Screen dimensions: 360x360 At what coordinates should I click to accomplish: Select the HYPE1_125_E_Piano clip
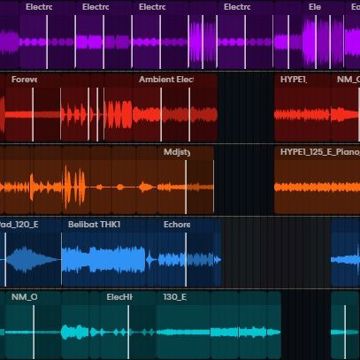pyautogui.click(x=317, y=180)
